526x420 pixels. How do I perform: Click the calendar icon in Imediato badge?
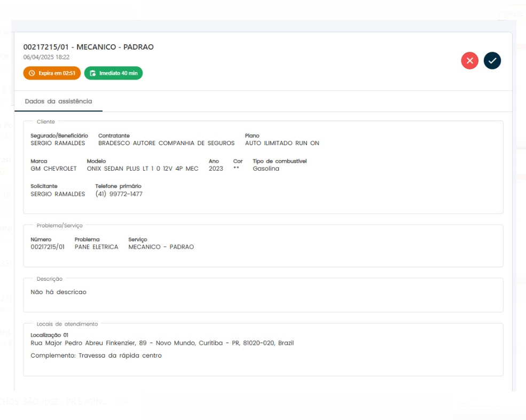pos(93,73)
